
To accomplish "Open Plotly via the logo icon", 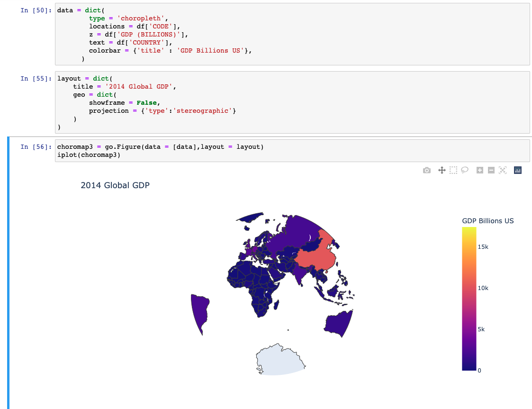I will (517, 170).
